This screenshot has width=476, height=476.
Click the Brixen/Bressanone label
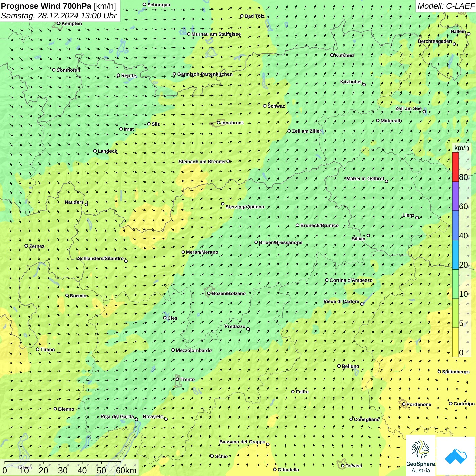coord(280,242)
